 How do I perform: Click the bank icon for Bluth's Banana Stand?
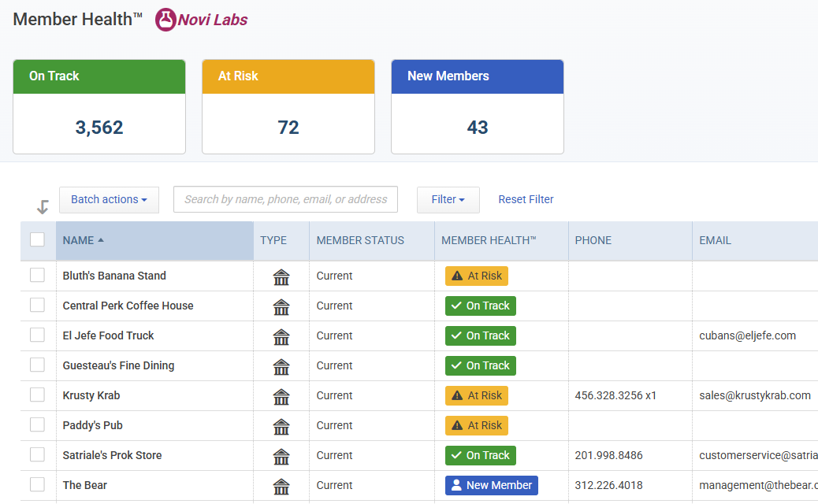(281, 276)
